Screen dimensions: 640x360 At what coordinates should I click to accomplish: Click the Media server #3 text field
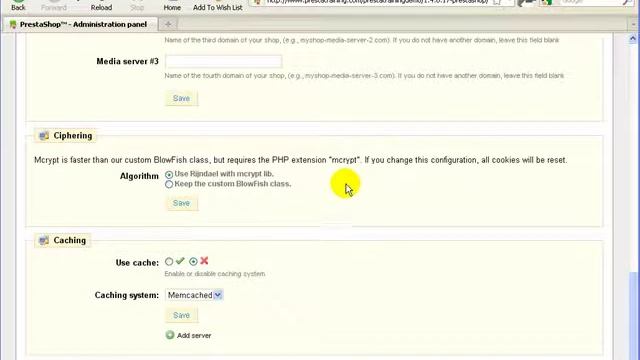tap(223, 61)
